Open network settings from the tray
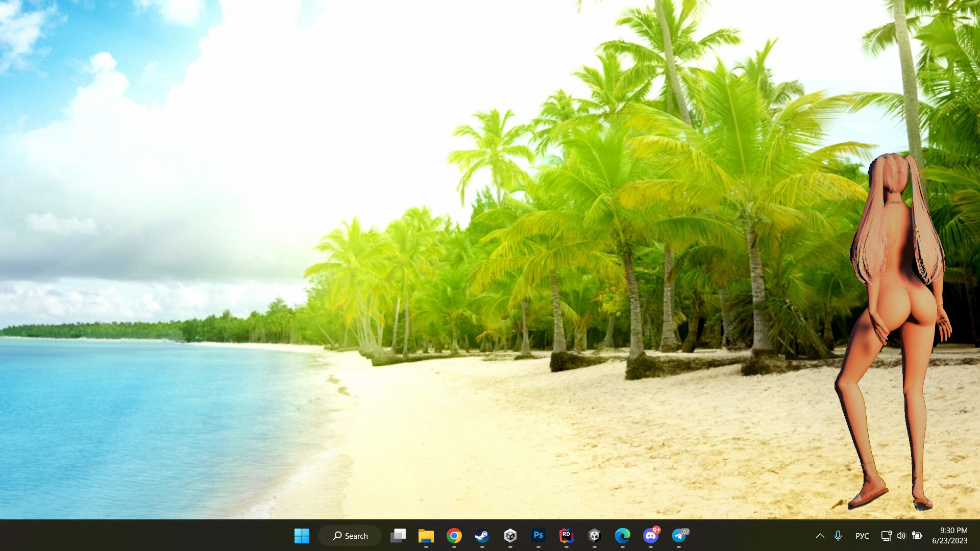Image resolution: width=980 pixels, height=551 pixels. (886, 536)
